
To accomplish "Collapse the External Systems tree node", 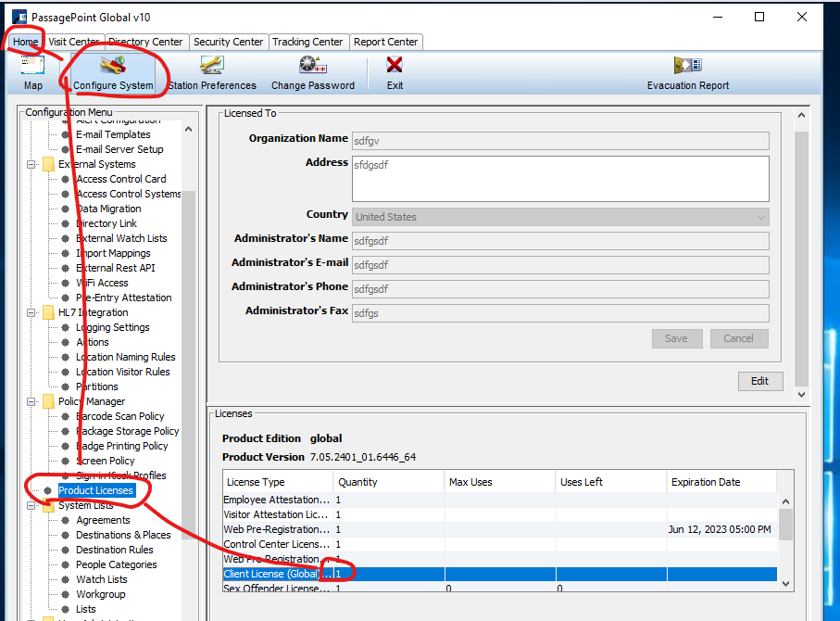I will (x=31, y=164).
